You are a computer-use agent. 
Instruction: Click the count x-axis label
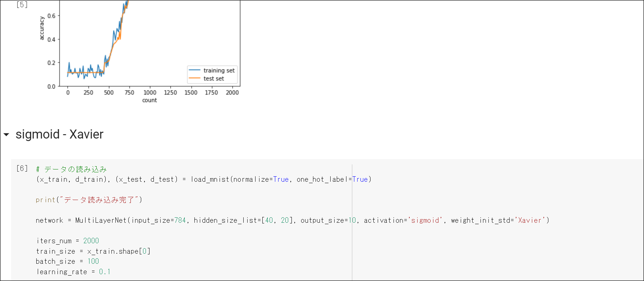coord(149,100)
